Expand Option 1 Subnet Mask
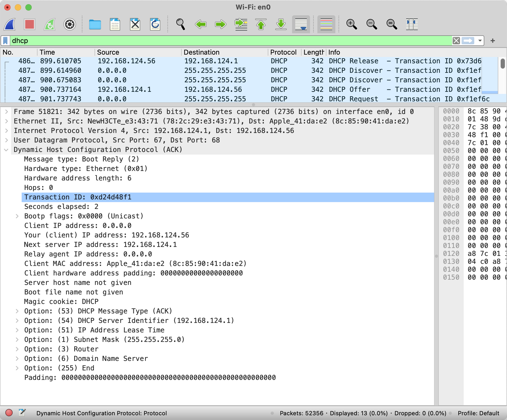The height and width of the screenshot is (420, 507). pos(17,340)
